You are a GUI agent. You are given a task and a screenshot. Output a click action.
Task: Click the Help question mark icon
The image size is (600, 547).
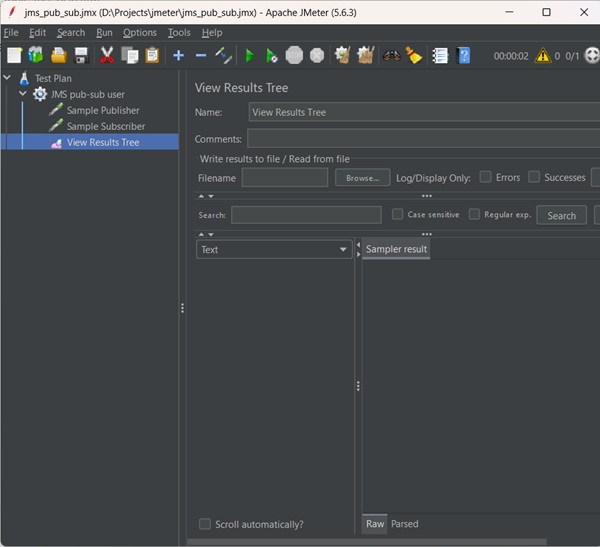[464, 56]
